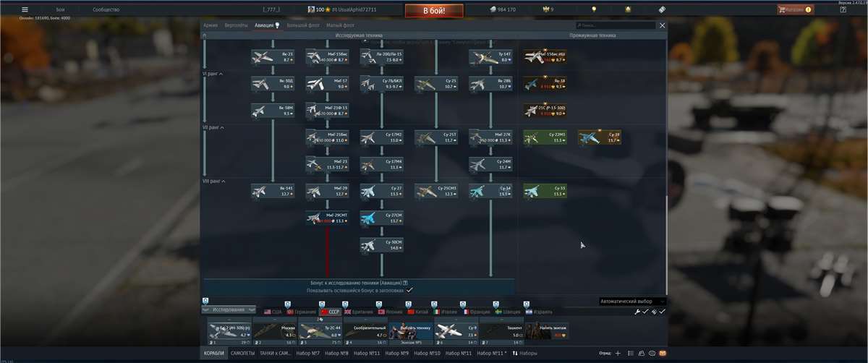Open the Су-17М2 aircraft card
This screenshot has width=868, height=363.
point(382,137)
